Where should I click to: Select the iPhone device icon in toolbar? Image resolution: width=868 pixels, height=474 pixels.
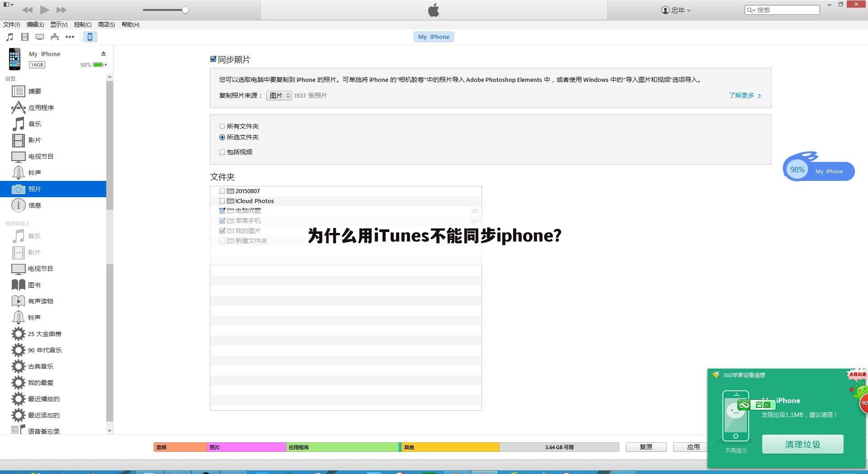(x=90, y=37)
